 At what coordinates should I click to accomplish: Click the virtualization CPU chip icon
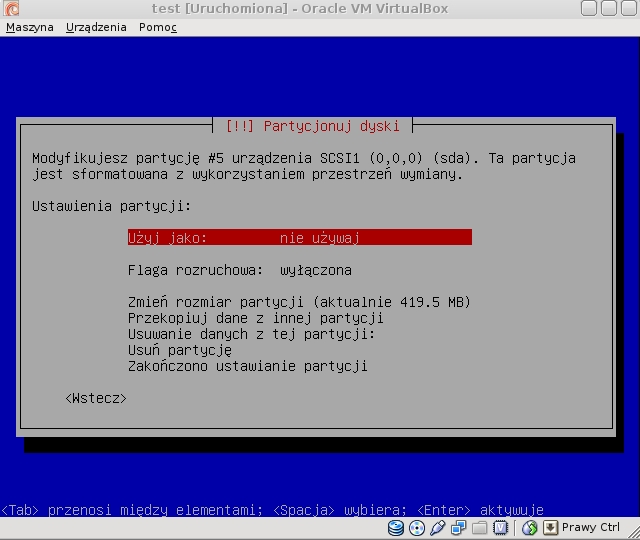[x=501, y=527]
